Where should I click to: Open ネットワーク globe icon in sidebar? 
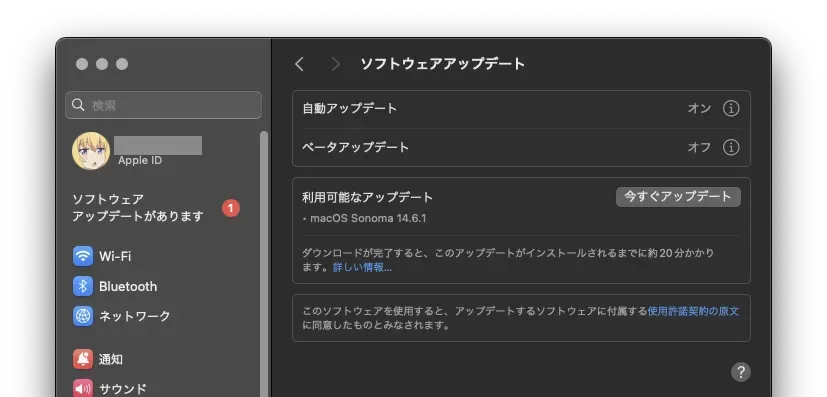[x=83, y=316]
